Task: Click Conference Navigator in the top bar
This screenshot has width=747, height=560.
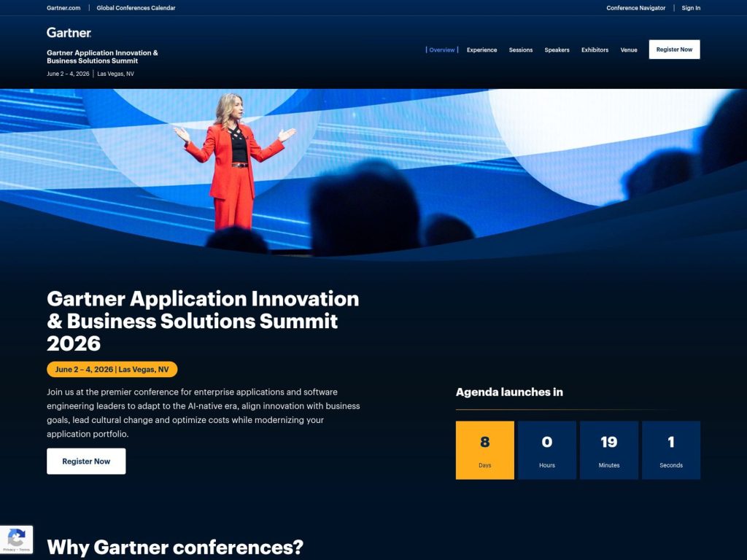Action: pos(635,8)
